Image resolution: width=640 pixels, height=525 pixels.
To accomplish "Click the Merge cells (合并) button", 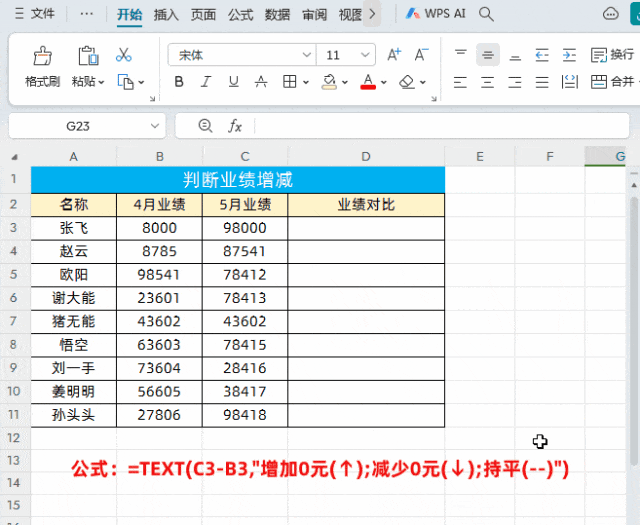I will [x=612, y=82].
